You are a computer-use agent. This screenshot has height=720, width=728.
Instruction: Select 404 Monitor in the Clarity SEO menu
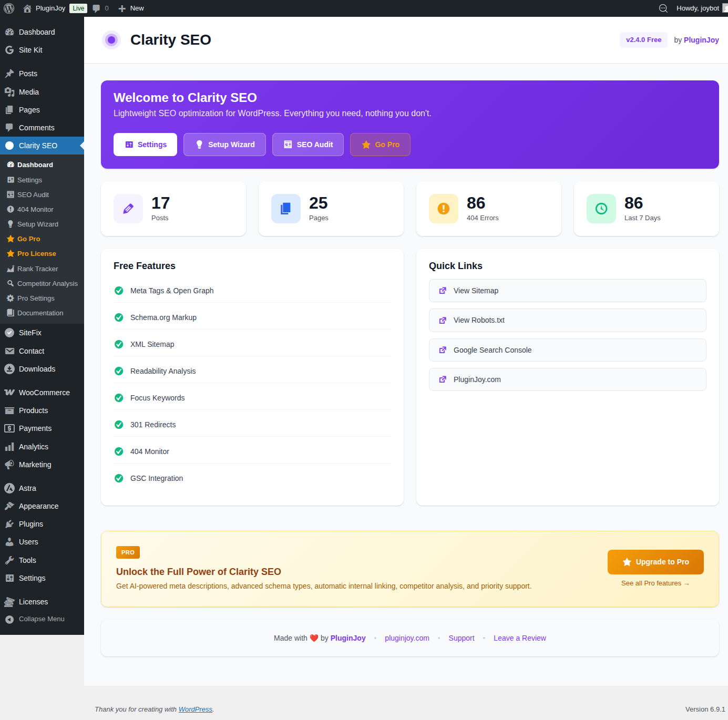click(36, 209)
